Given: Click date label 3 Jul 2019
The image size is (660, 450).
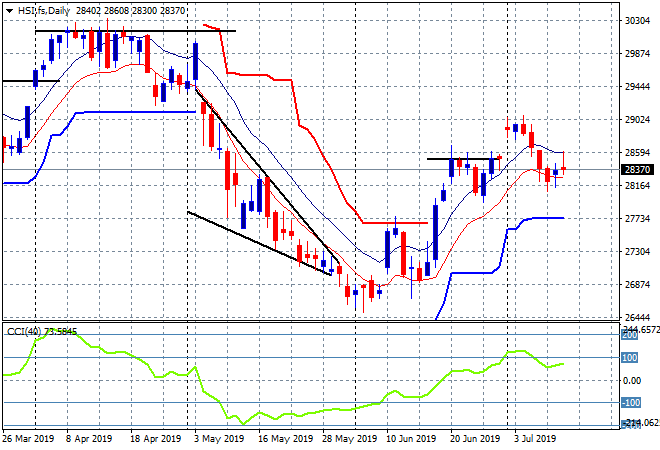Looking at the screenshot, I should (x=535, y=439).
